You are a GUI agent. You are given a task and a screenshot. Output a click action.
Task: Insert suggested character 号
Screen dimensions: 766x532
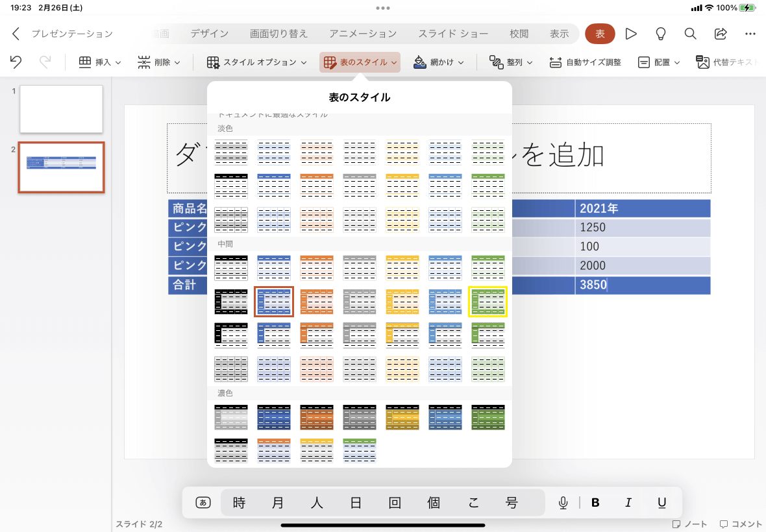[x=512, y=503]
